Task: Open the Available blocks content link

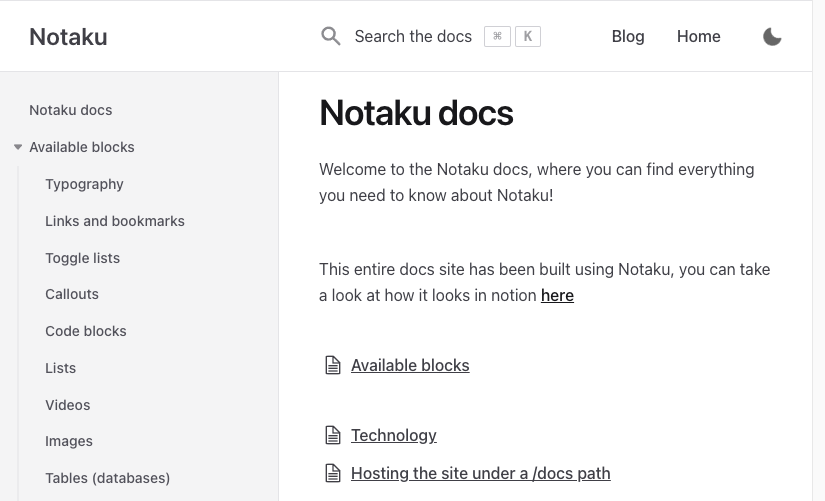Action: [410, 365]
